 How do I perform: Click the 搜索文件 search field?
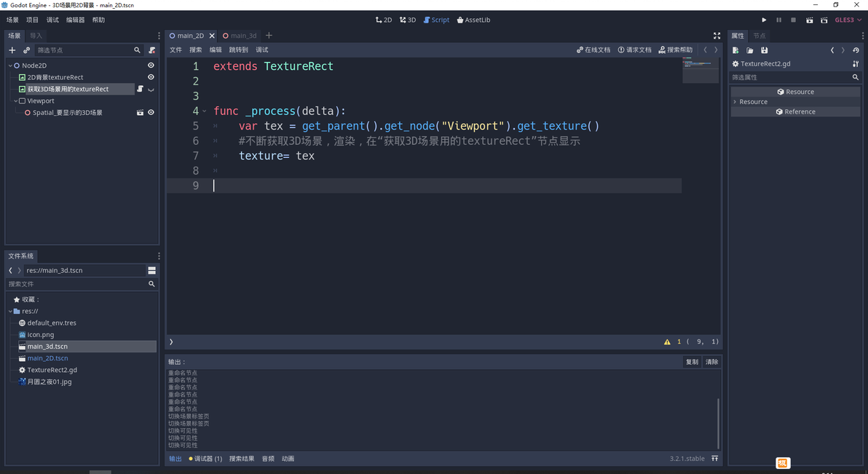[82, 284]
